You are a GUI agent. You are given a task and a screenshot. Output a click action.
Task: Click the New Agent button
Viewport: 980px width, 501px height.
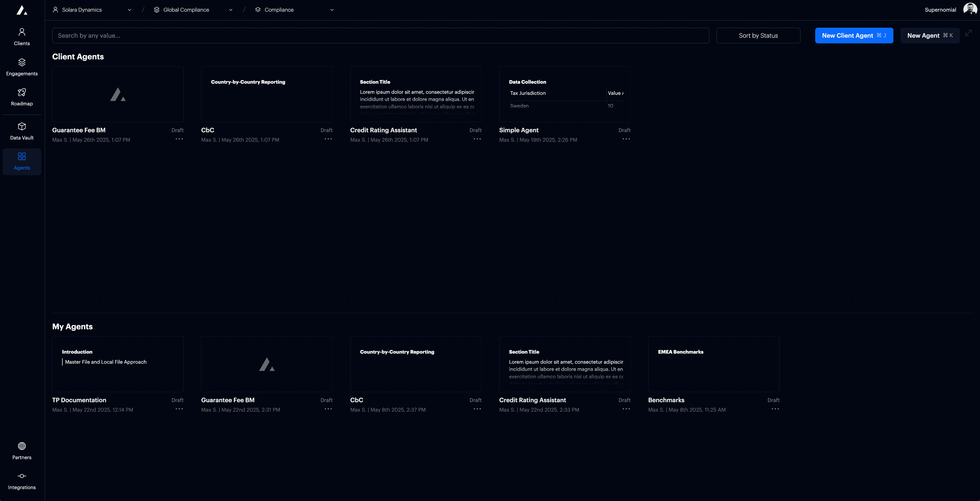930,35
